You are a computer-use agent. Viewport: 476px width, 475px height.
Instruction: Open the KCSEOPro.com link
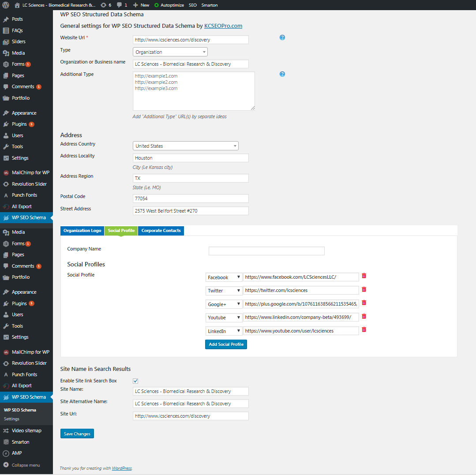tap(223, 26)
